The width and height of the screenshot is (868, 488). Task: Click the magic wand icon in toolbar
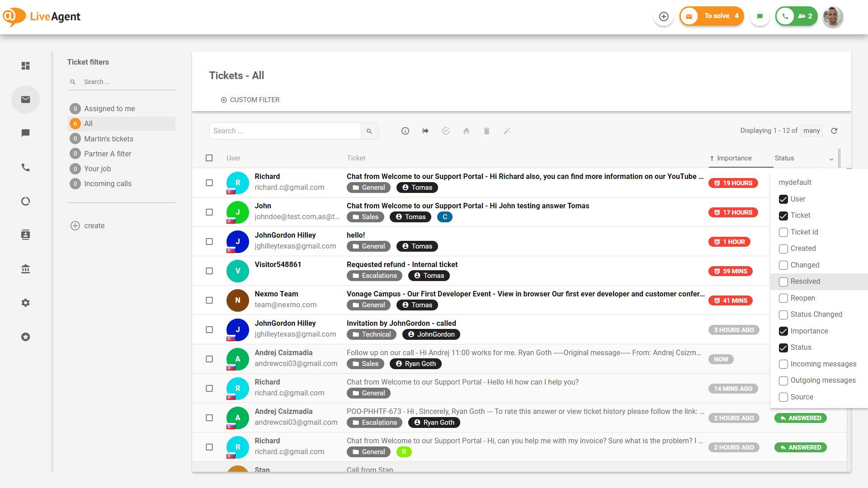click(507, 131)
